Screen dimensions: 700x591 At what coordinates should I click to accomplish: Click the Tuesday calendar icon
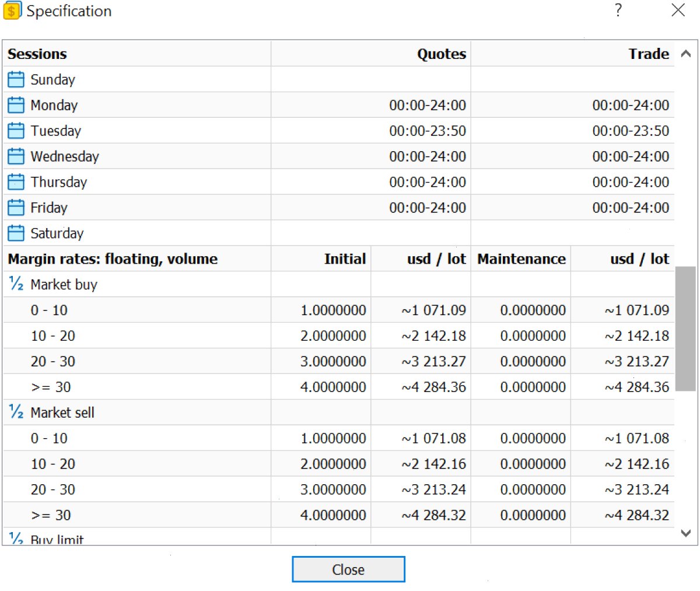click(x=16, y=131)
